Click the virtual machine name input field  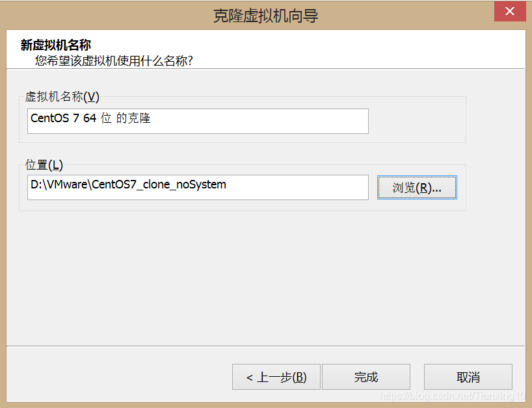point(198,121)
